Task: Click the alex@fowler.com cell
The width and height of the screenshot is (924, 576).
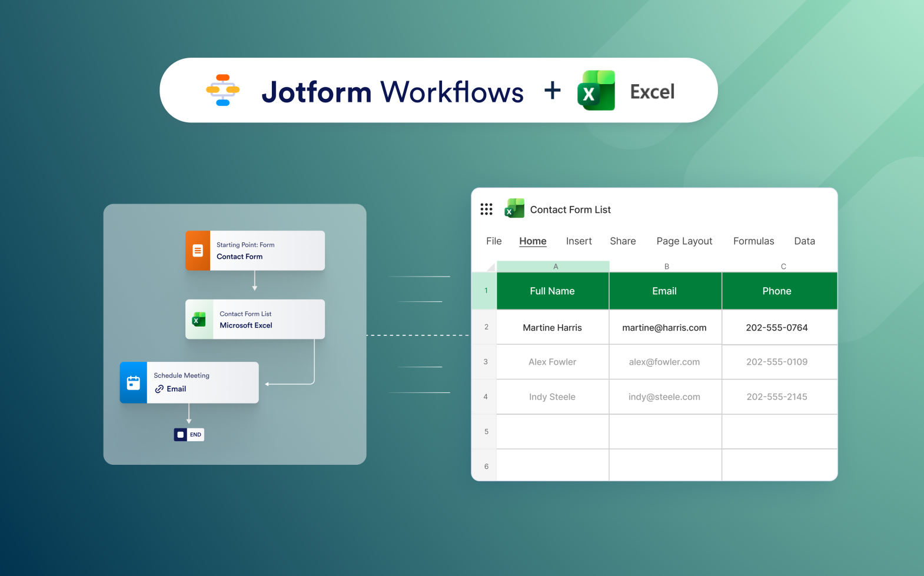Action: (666, 362)
